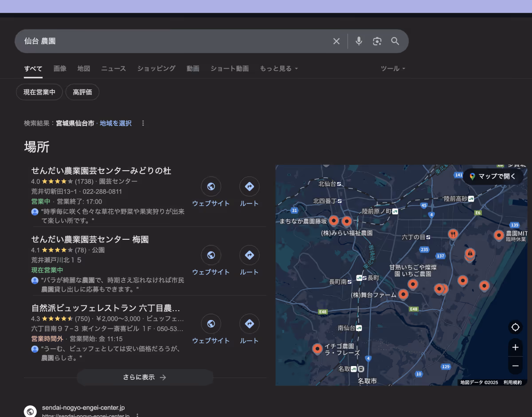
Task: Toggle 現在営業中 filter chip
Action: (39, 92)
